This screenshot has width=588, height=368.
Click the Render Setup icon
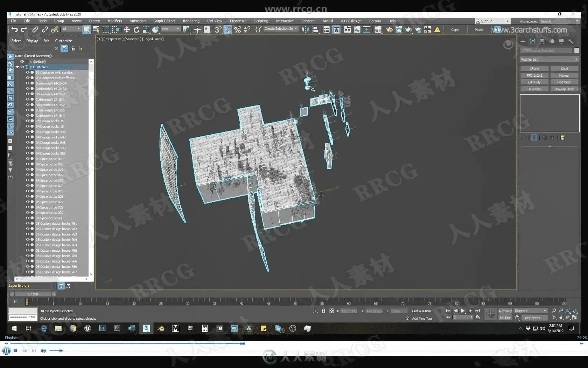click(x=390, y=30)
